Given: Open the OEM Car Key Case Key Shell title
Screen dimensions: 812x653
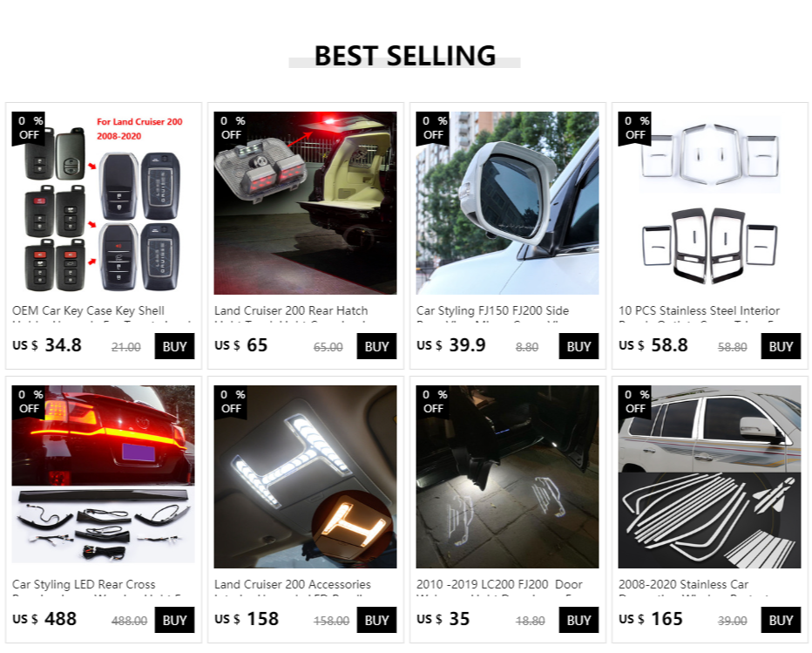Looking at the screenshot, I should click(89, 311).
